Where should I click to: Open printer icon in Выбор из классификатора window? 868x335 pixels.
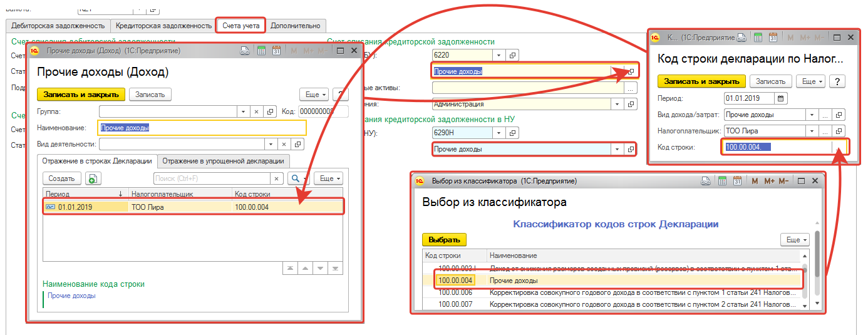click(706, 181)
